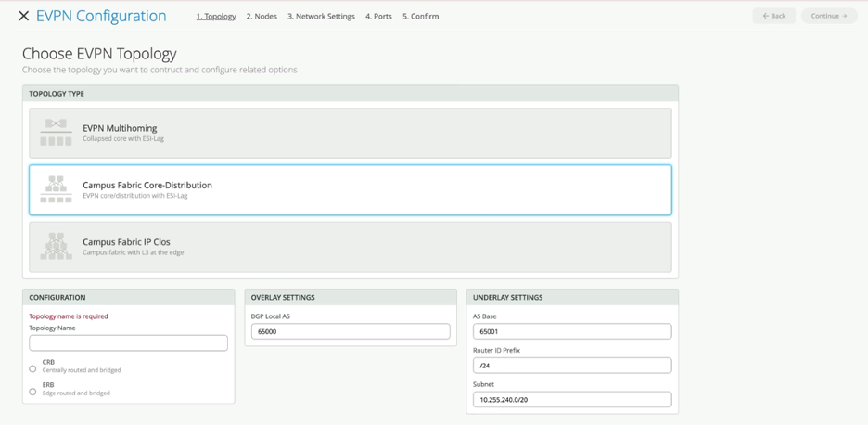Choose the EVPN Multihoming topology card
The height and width of the screenshot is (425, 868).
pyautogui.click(x=371, y=133)
